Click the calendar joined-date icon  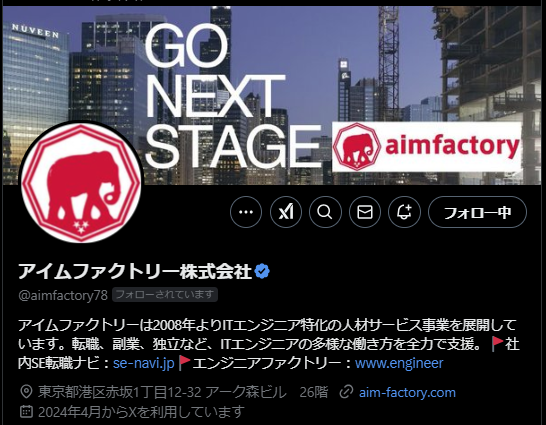pos(26,411)
